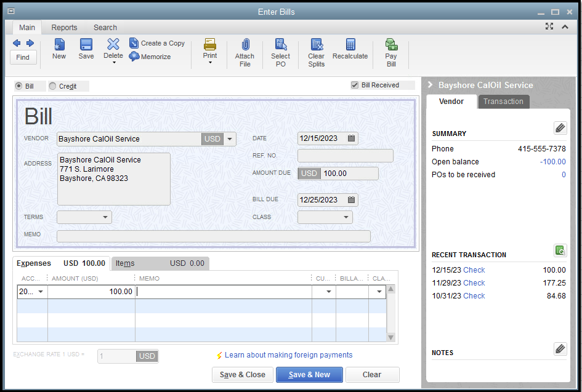
Task: Click the expense row 100.00 amount cell
Action: (x=91, y=292)
